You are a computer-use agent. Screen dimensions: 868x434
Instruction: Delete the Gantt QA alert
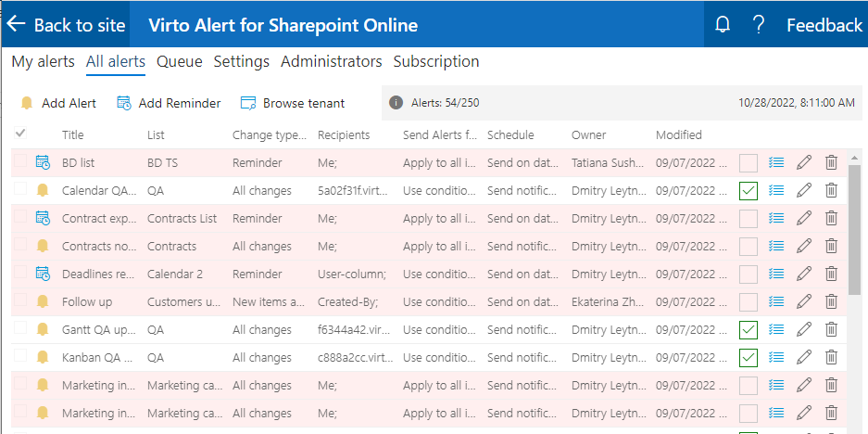point(831,330)
